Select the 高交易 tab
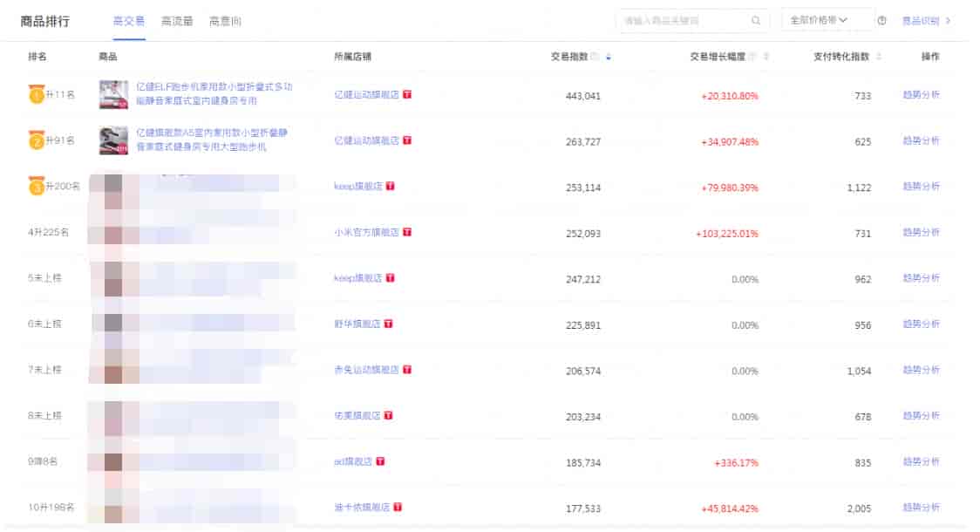Viewport: 980px width, 532px height. click(x=129, y=21)
